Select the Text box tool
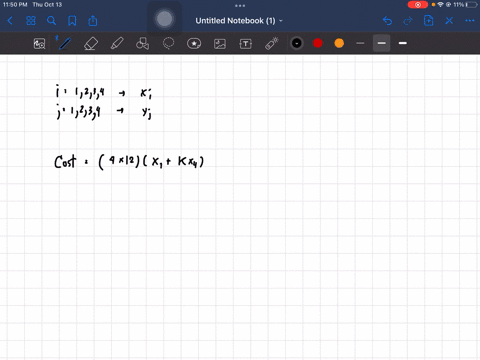 (246, 44)
